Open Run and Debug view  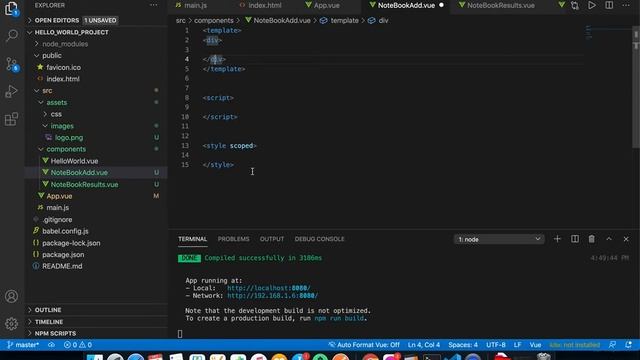[11, 91]
